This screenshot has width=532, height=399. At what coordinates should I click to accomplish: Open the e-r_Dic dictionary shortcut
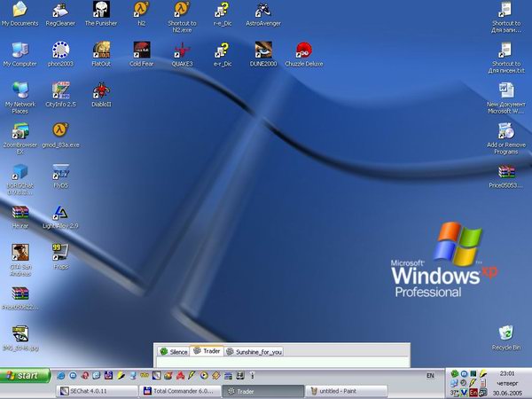tap(223, 54)
